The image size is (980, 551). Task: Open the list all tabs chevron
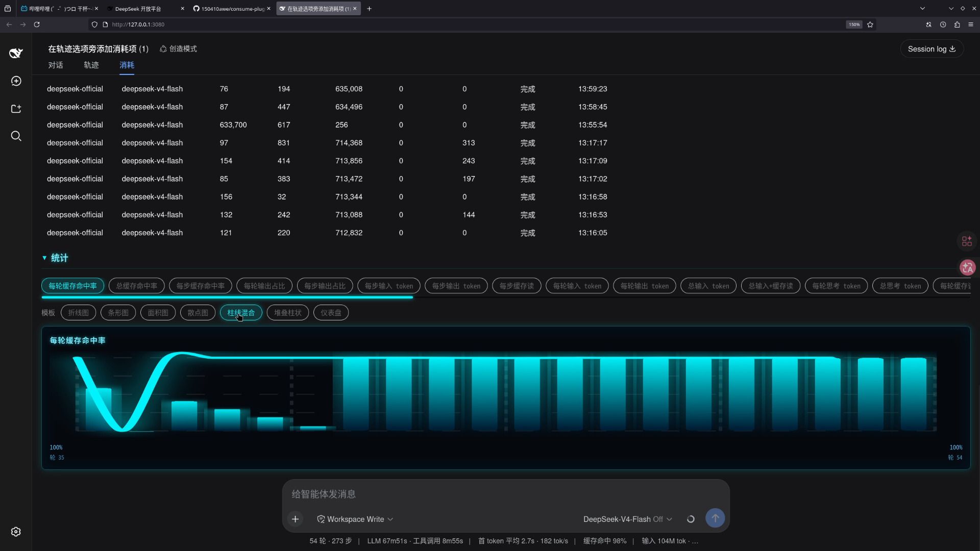[x=922, y=9]
